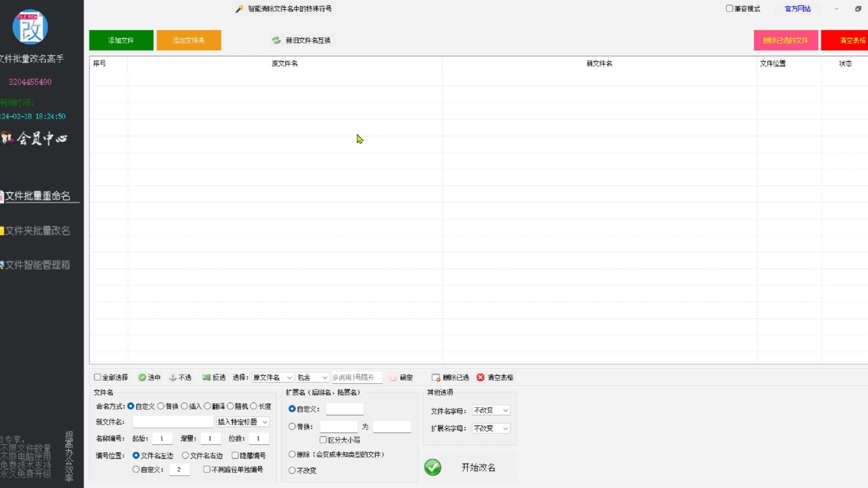
Task: Choose 文件名右边 numbering position radio
Action: pos(185,455)
